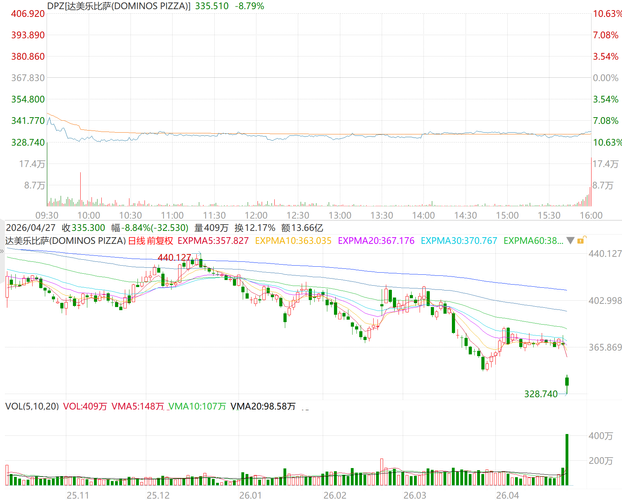
Task: Click the 365.869 price on K-line axis
Action: pyautogui.click(x=605, y=347)
